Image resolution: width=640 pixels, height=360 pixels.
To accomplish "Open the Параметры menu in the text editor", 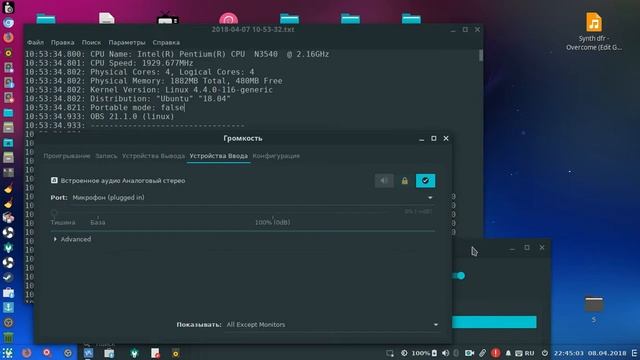I will pos(127,42).
